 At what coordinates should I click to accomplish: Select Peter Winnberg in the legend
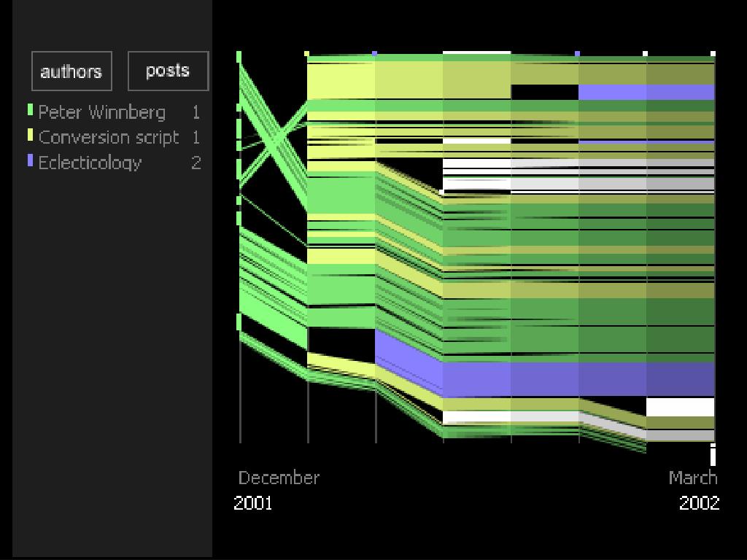pos(102,112)
